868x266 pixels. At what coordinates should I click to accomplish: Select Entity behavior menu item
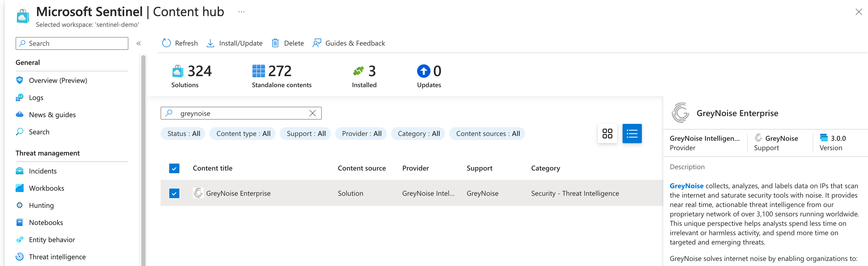pos(52,239)
